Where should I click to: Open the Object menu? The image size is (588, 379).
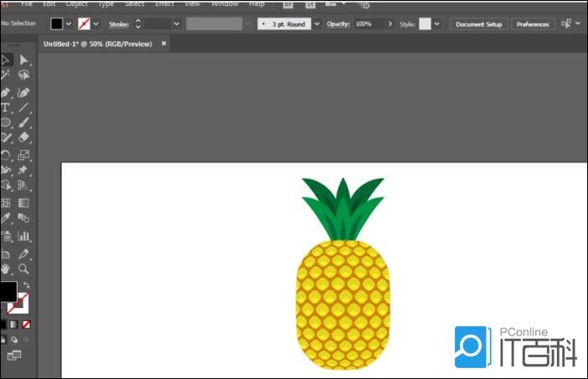click(x=76, y=3)
